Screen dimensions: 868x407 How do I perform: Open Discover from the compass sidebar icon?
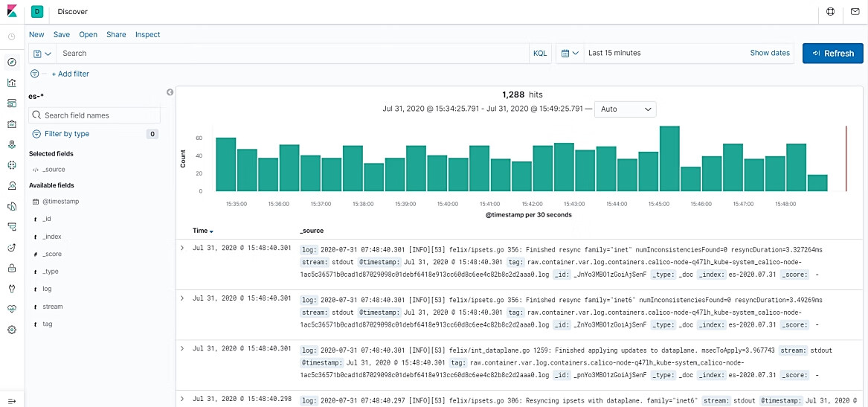tap(12, 63)
